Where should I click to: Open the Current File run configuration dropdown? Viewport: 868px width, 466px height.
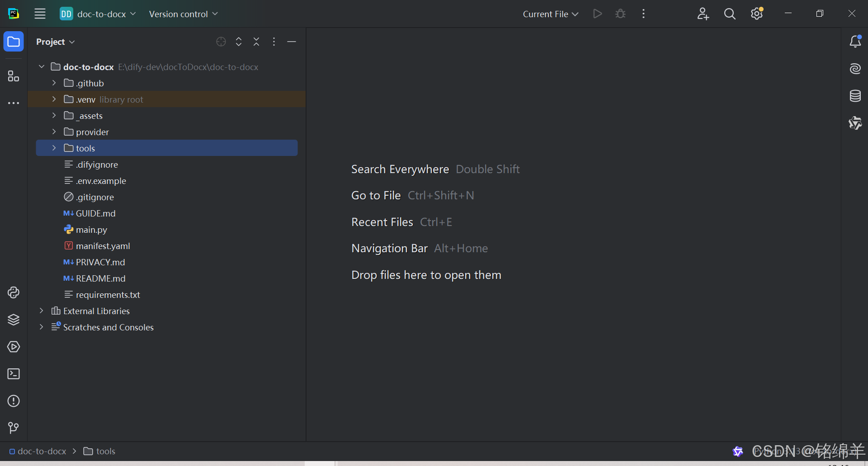click(549, 14)
